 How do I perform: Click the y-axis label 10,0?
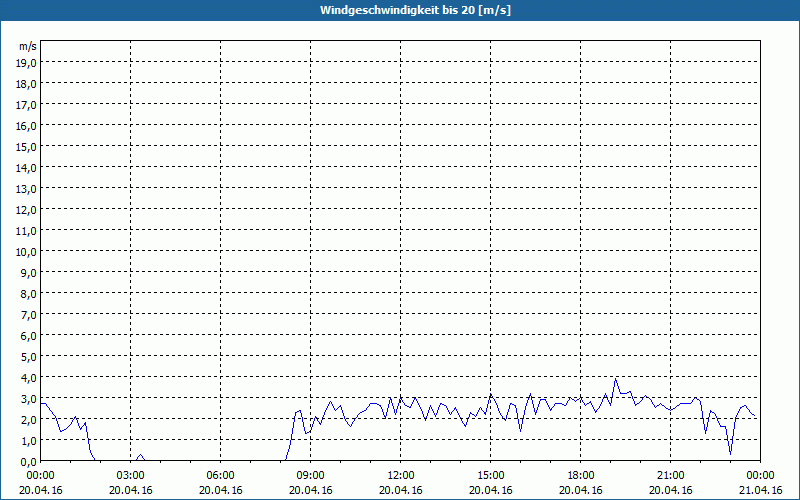[26, 252]
